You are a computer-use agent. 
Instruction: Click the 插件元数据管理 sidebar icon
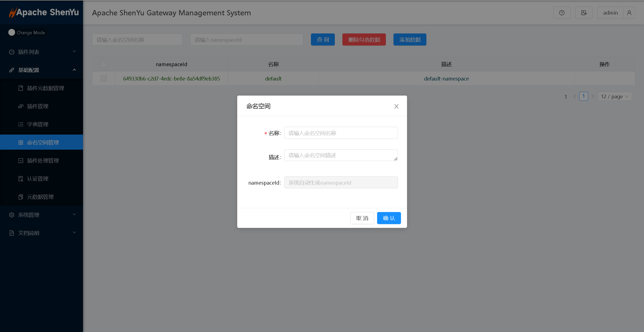pos(21,88)
